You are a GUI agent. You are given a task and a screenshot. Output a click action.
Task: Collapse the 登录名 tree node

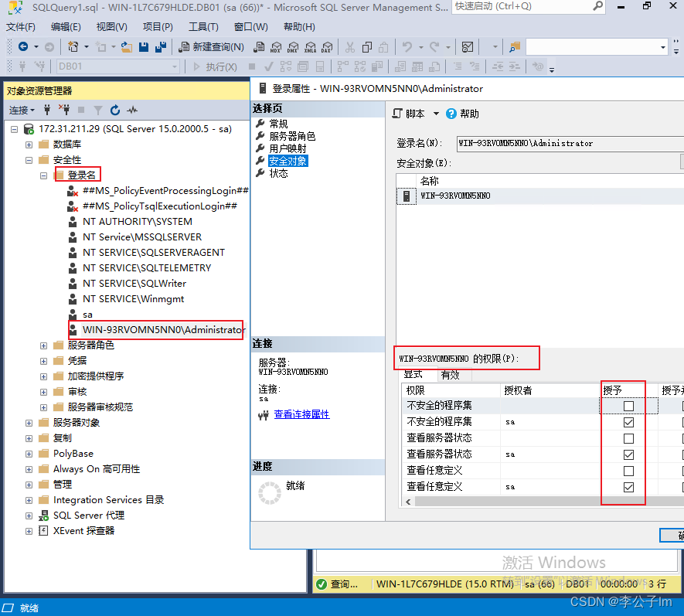click(x=43, y=175)
